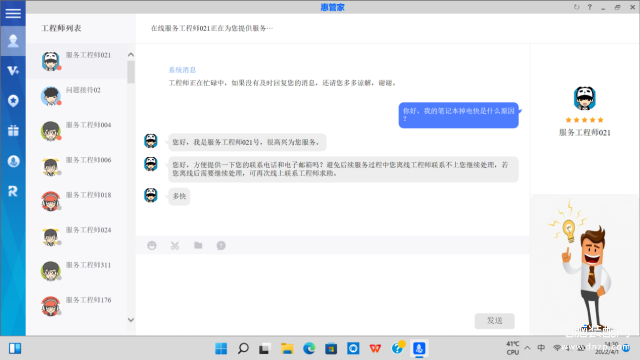Open the star badge sidebar icon
Image resolution: width=640 pixels, height=360 pixels.
(13, 101)
